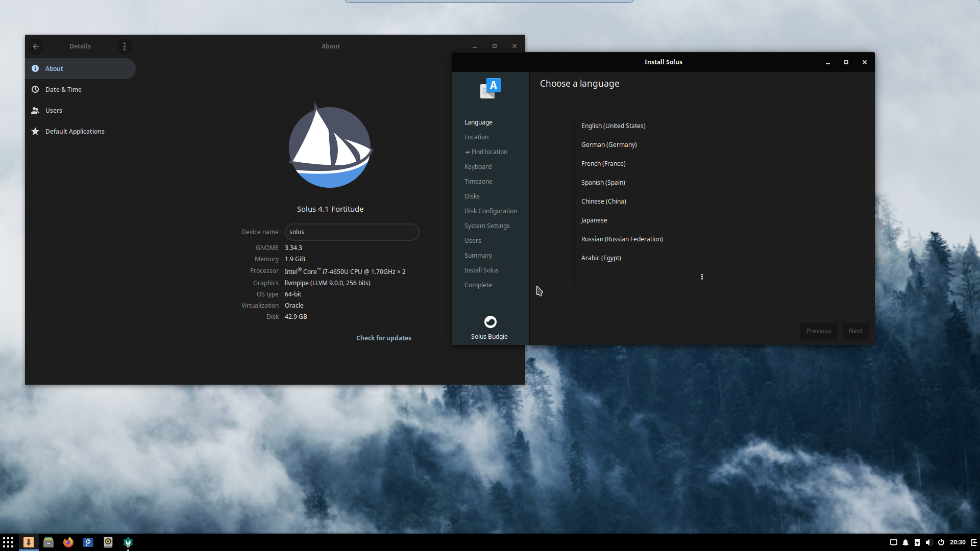Image resolution: width=980 pixels, height=551 pixels.
Task: Select Disks step in installer sidebar
Action: [472, 196]
